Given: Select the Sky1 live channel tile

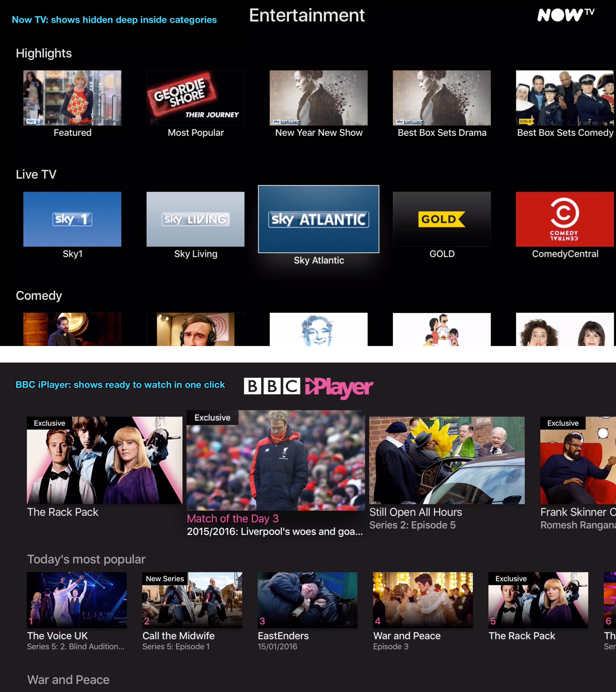Looking at the screenshot, I should [x=72, y=219].
